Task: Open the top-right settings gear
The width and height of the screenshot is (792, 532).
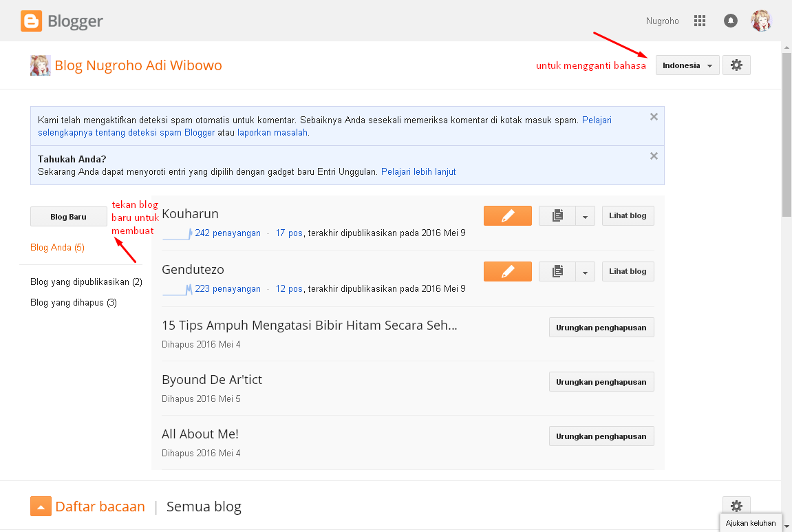Action: pos(736,65)
